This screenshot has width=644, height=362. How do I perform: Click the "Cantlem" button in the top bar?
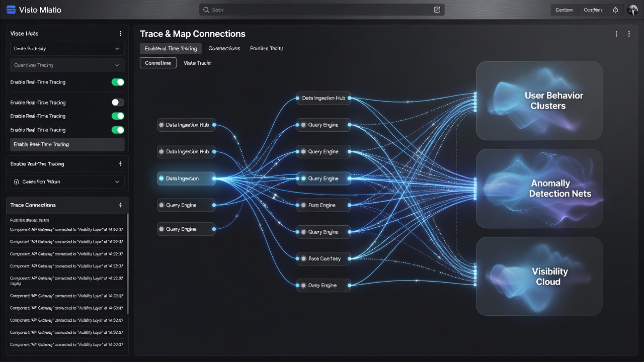click(x=564, y=10)
